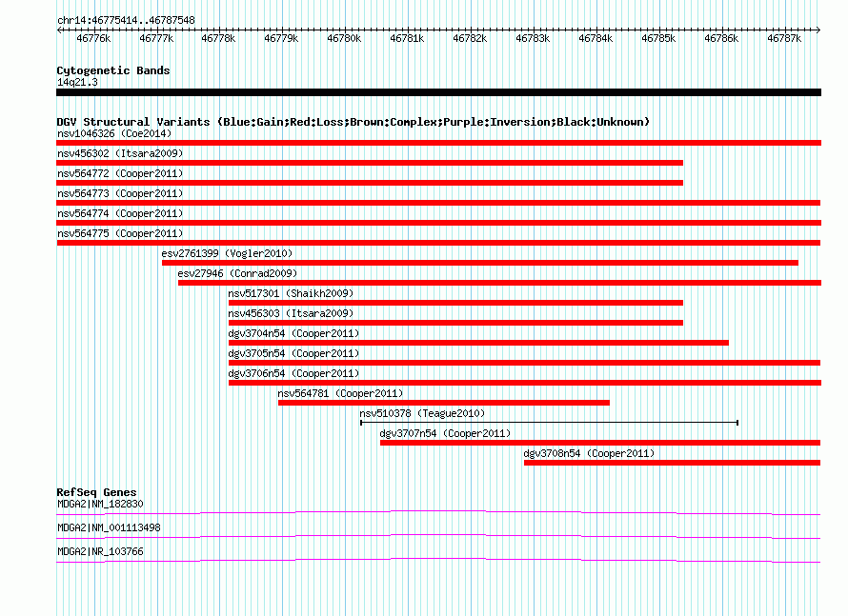Click the red bar under nsv1046326
Viewport: 848px width, 616px height.
pos(438,143)
